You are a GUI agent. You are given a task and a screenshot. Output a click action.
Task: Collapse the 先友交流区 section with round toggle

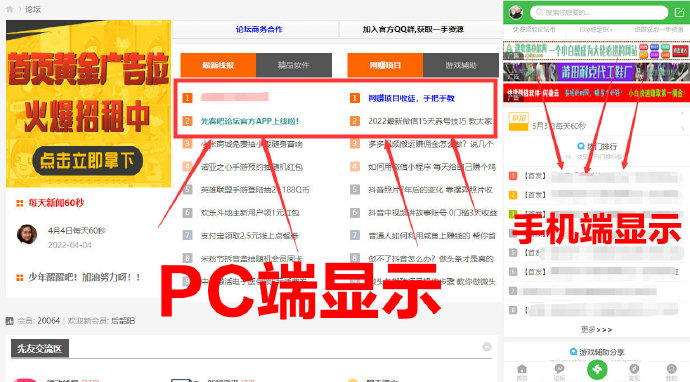[487, 347]
